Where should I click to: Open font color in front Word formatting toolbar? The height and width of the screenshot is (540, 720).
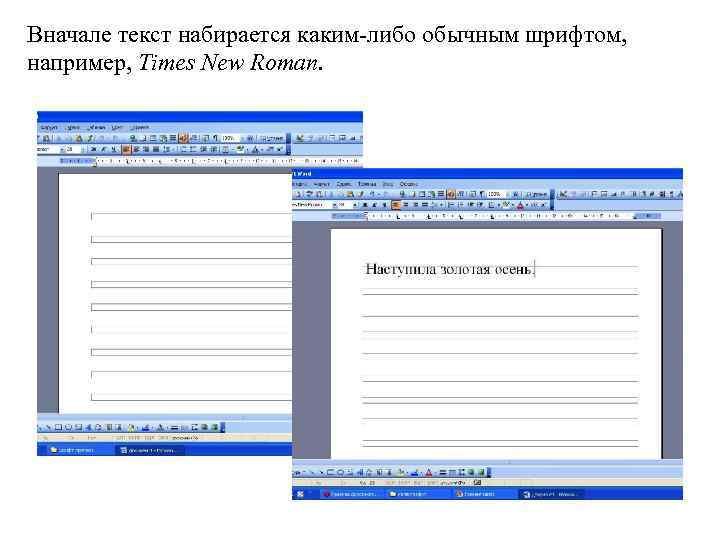tap(520, 205)
